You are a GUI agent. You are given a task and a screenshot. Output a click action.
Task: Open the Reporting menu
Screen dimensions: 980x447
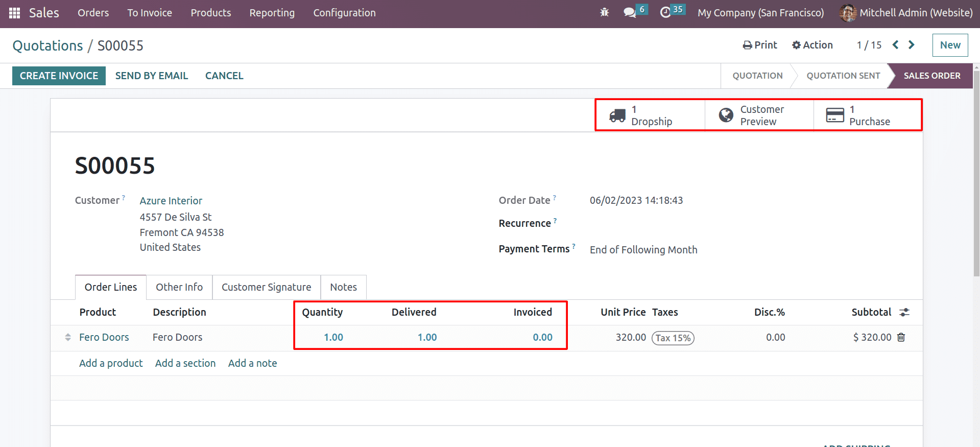272,13
